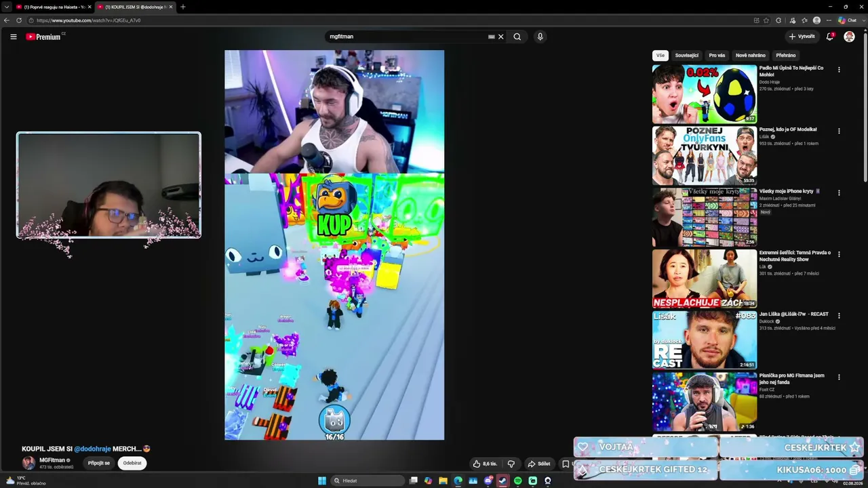Open the MGFitman channel name link
Viewport: 868px width, 488px height.
tap(52, 460)
